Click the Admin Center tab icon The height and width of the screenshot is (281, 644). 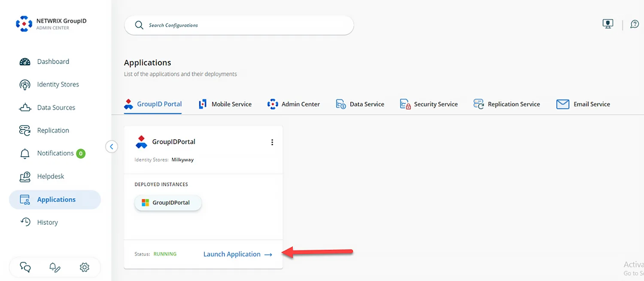273,104
